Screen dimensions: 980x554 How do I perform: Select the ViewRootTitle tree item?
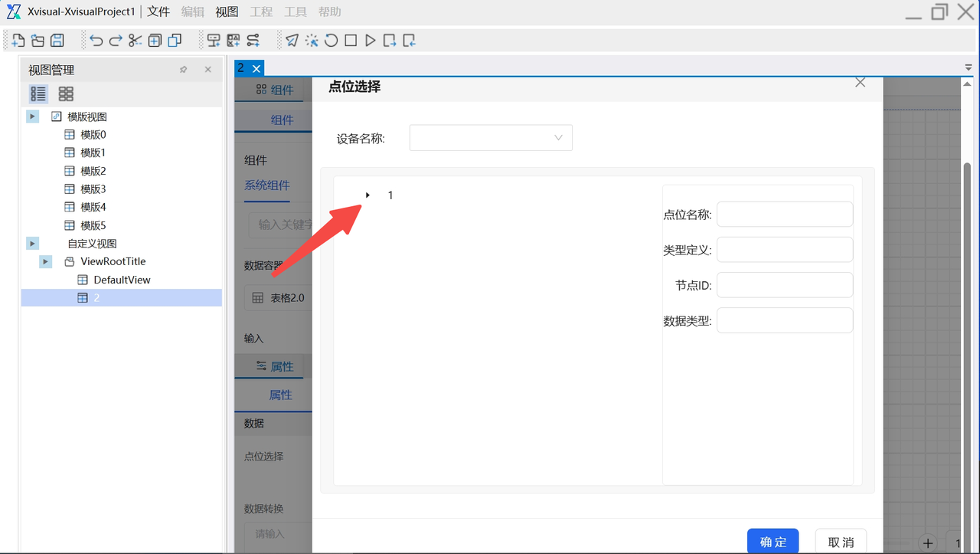[113, 261]
